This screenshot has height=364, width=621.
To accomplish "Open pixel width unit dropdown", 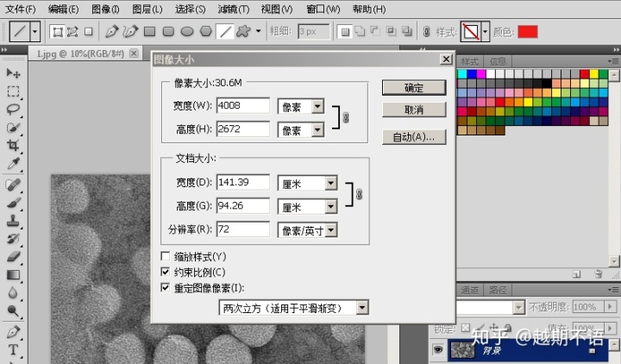I will pyautogui.click(x=317, y=106).
